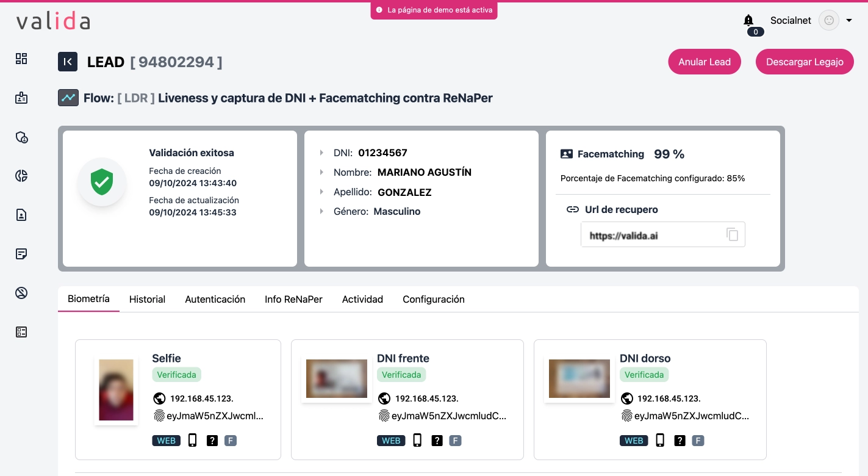
Task: Select the ID badge icon in the sidebar
Action: click(21, 98)
